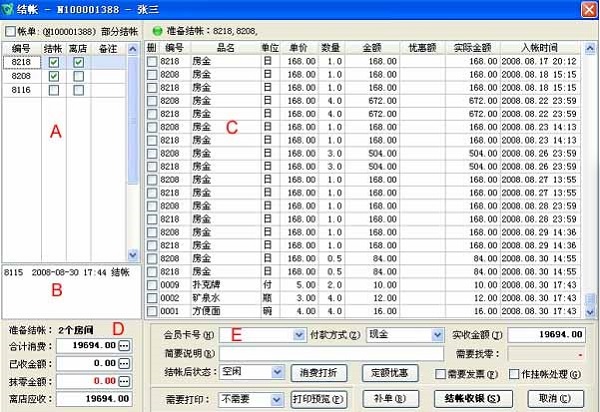Viewport: 600px width, 412px height.
Task: Click the 已收金额 value field
Action: 87,363
